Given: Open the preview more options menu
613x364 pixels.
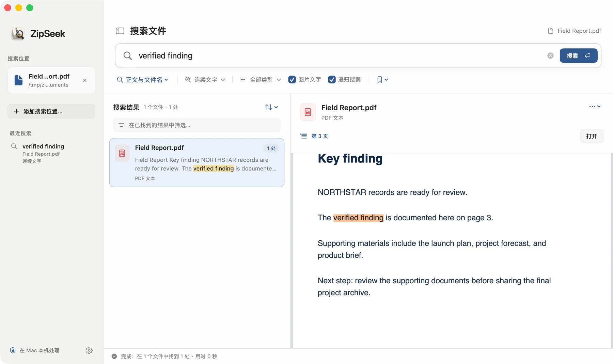Looking at the screenshot, I should pyautogui.click(x=595, y=107).
